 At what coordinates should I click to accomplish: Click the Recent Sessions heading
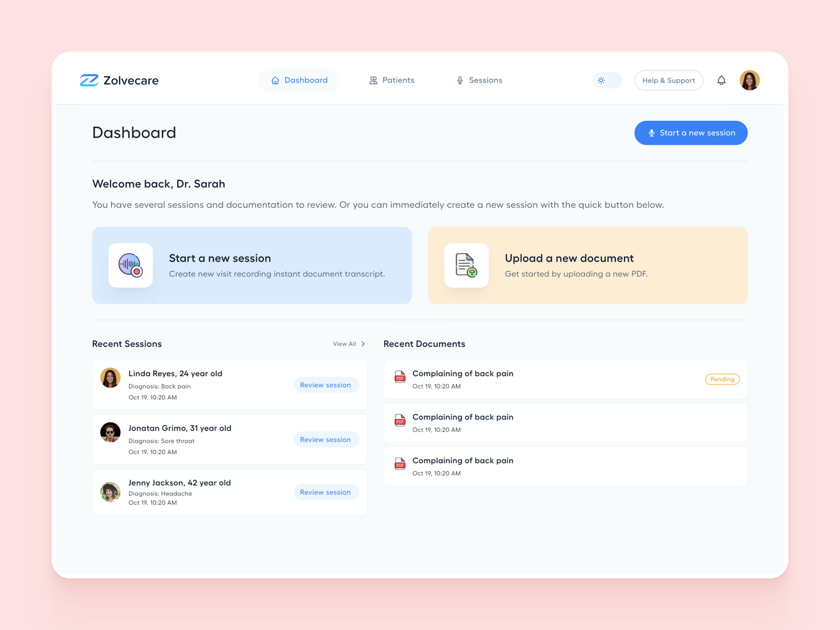(127, 344)
